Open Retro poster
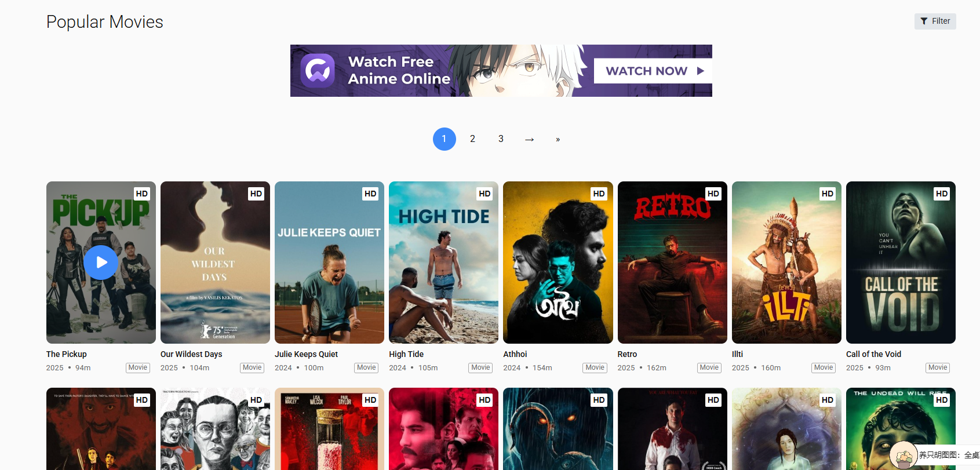The image size is (980, 470). click(672, 263)
